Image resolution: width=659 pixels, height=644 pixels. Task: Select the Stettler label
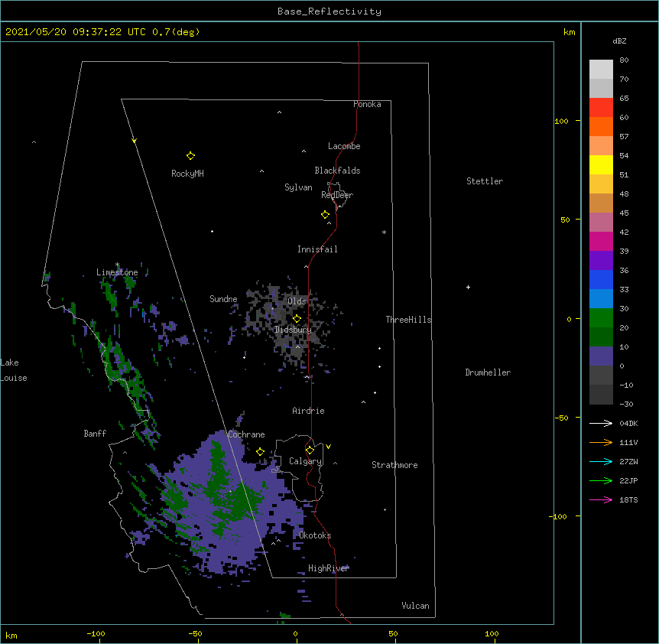tap(485, 181)
